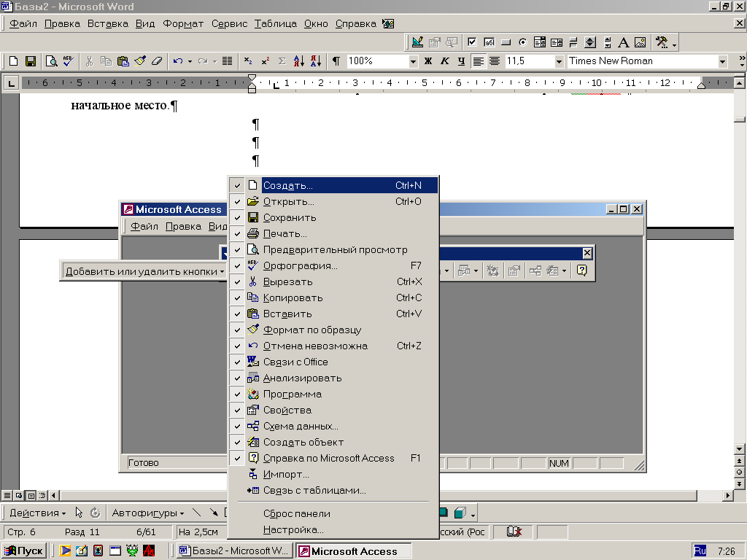Open Print Preview in the Word toolbar
Viewport: 747px width, 560px height.
click(51, 61)
